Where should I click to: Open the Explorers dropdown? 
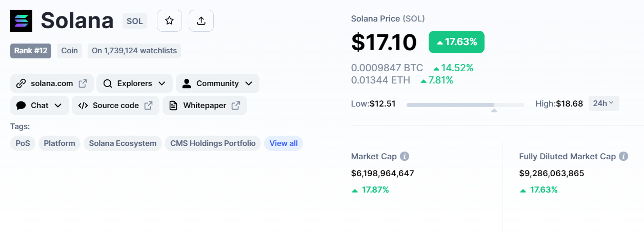click(134, 83)
